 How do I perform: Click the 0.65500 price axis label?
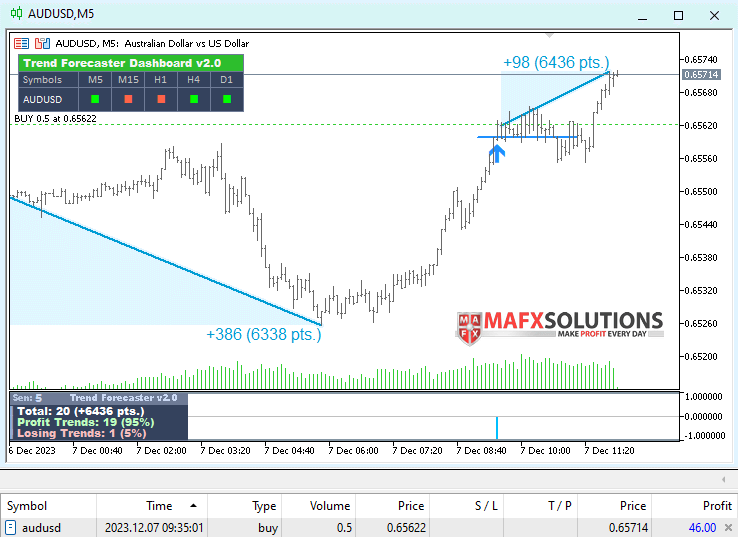coord(702,192)
